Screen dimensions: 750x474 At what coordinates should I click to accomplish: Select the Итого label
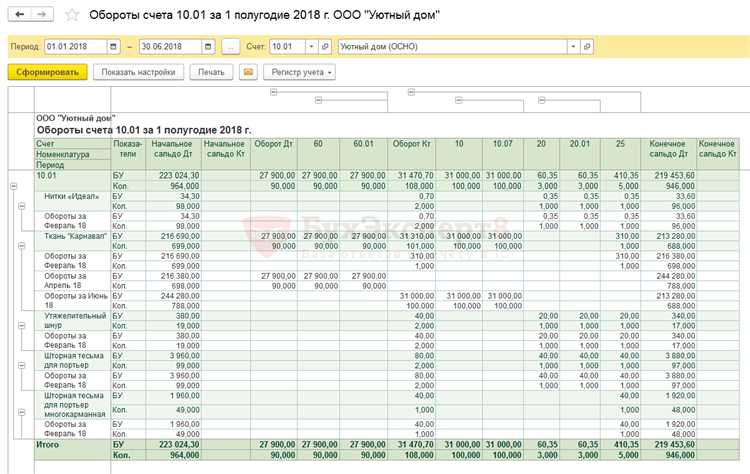48,445
